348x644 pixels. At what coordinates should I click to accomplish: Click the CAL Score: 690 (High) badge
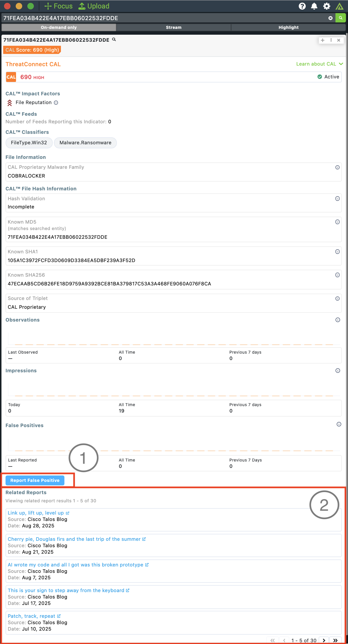coord(32,50)
